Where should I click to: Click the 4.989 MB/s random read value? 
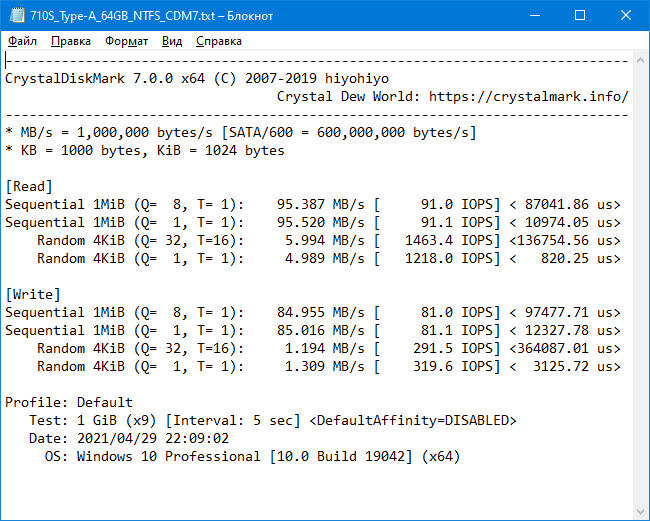click(x=325, y=258)
